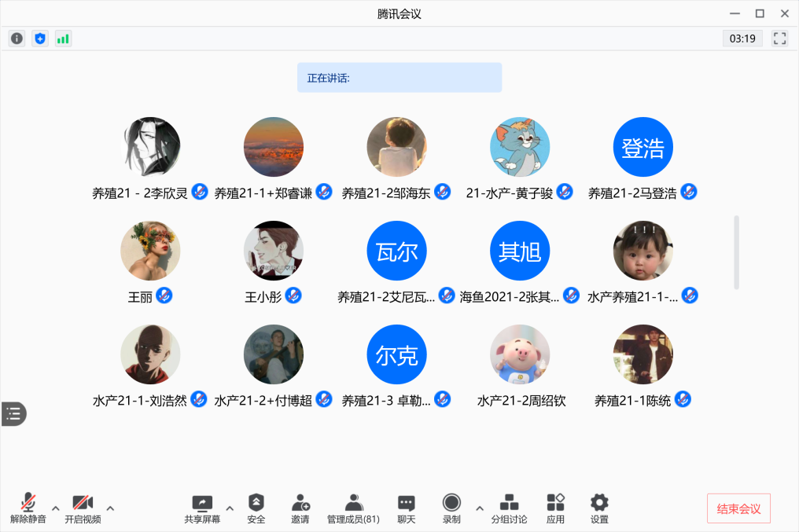This screenshot has height=532, width=799.
Task: Check the green network signal icon
Action: [x=63, y=39]
